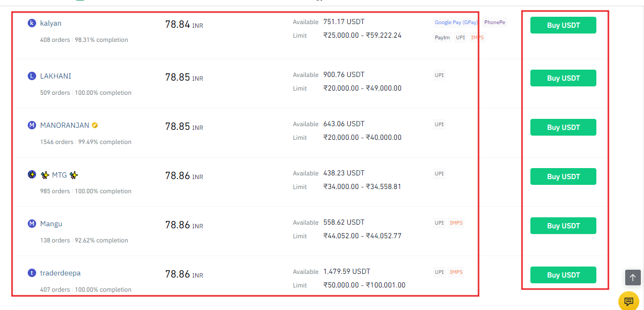Click the PhonePe payment tag

coord(494,23)
